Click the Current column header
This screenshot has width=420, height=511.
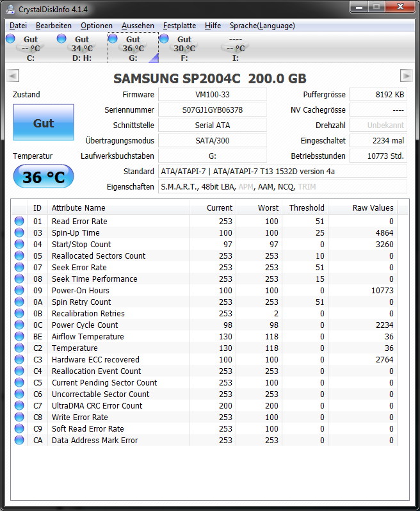[213, 208]
